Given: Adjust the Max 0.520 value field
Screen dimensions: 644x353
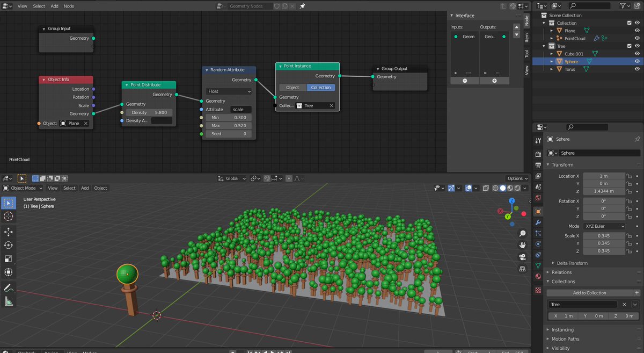Looking at the screenshot, I should 229,125.
